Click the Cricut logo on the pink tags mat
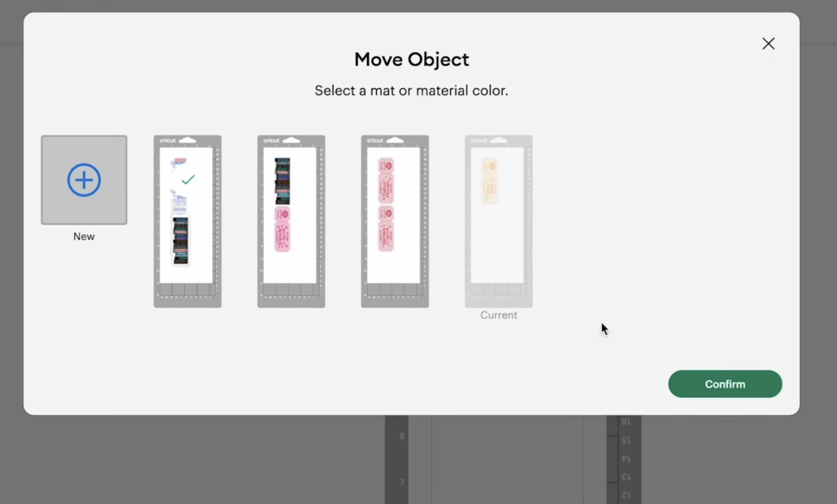 375,140
